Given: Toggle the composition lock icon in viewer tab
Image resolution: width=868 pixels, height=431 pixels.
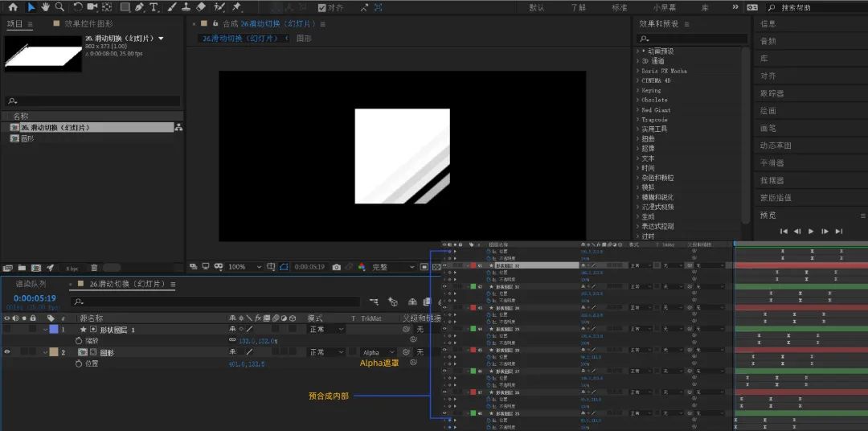Looking at the screenshot, I should [x=215, y=24].
